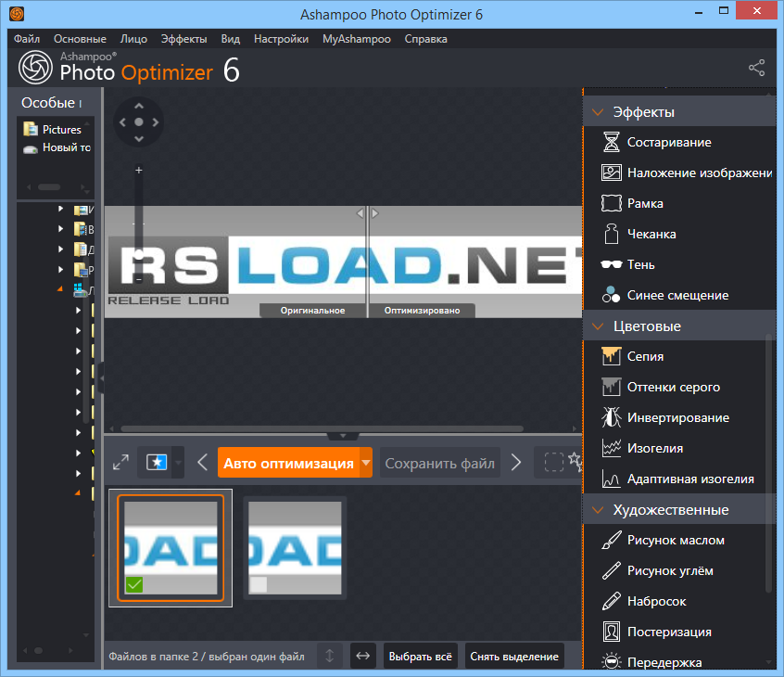Select the Новый том drive item
Image resolution: width=784 pixels, height=677 pixels.
(57, 147)
